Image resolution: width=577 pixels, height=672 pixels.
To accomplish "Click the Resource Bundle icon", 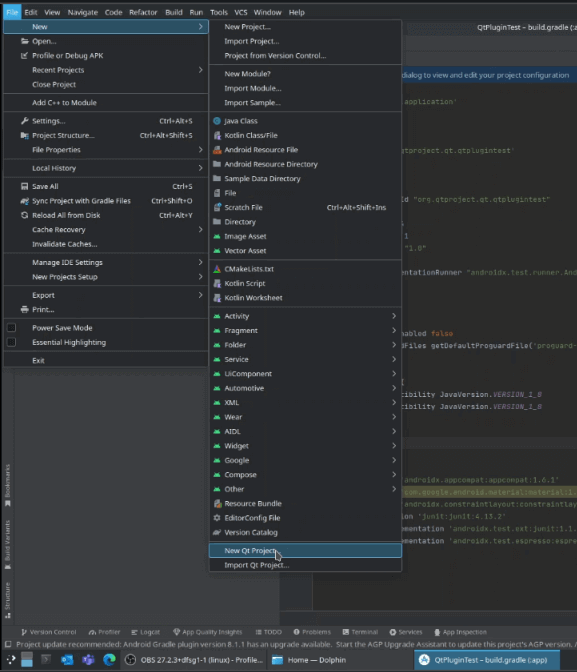I will [217, 504].
